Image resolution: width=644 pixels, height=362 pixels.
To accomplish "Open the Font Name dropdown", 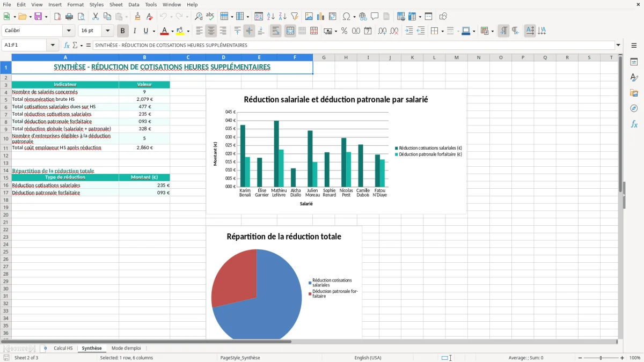I will coord(69,31).
